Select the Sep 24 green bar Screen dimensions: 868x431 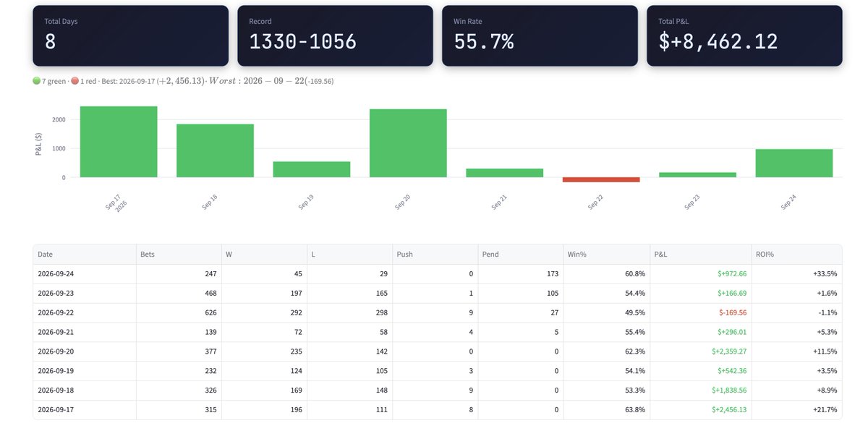(794, 163)
